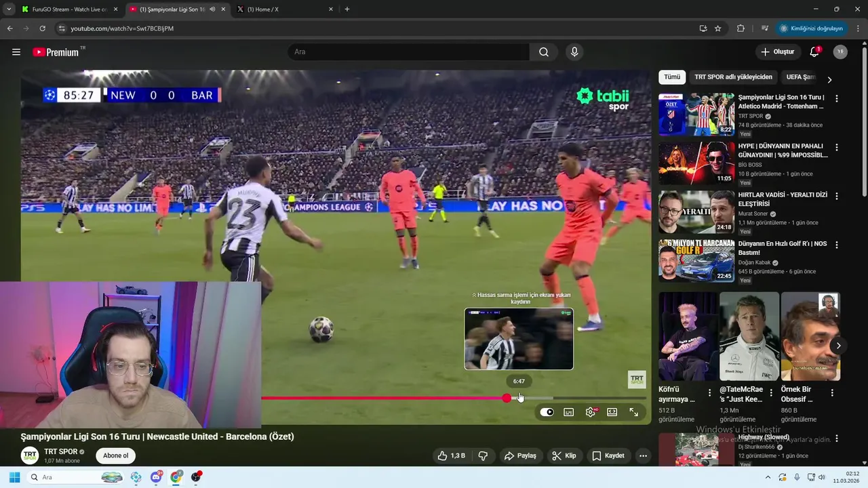This screenshot has height=488, width=868.
Task: Show hidden system tray icons
Action: click(768, 477)
